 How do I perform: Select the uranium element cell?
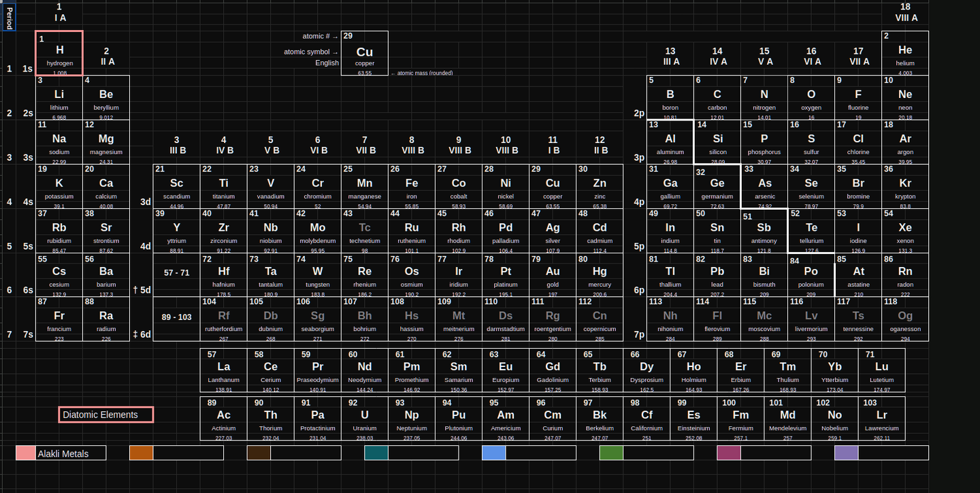click(x=365, y=418)
